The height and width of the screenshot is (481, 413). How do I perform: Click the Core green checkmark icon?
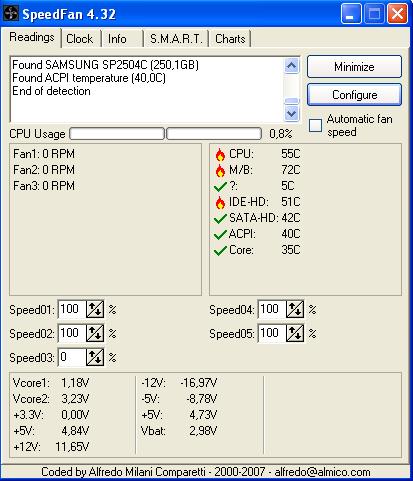tap(220, 251)
